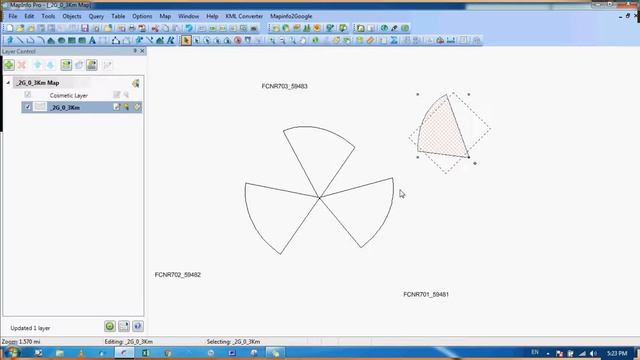Click the active Select arrow tool
This screenshot has width=640, height=360.
click(186, 40)
